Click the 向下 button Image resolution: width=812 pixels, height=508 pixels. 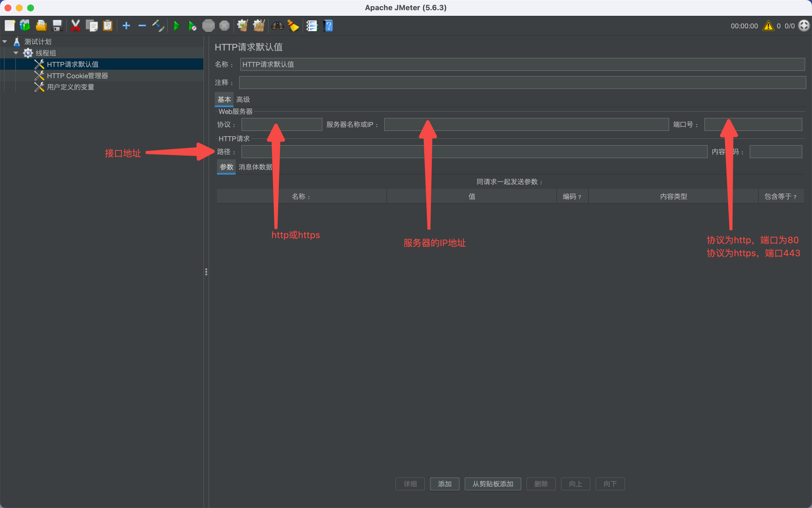click(610, 484)
